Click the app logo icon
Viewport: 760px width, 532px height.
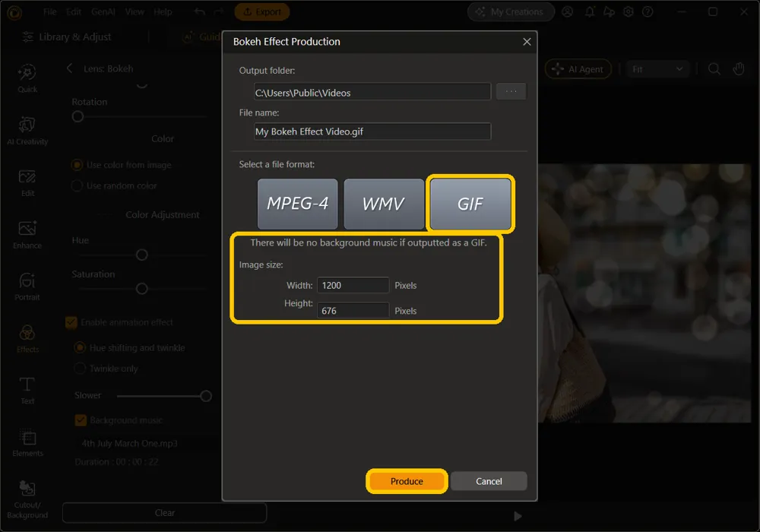14,13
